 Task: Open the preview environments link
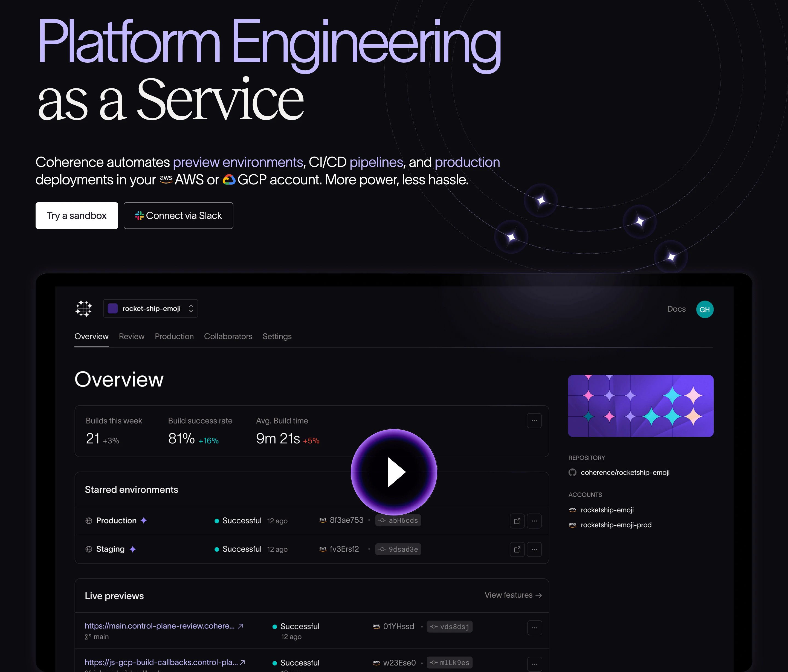238,162
